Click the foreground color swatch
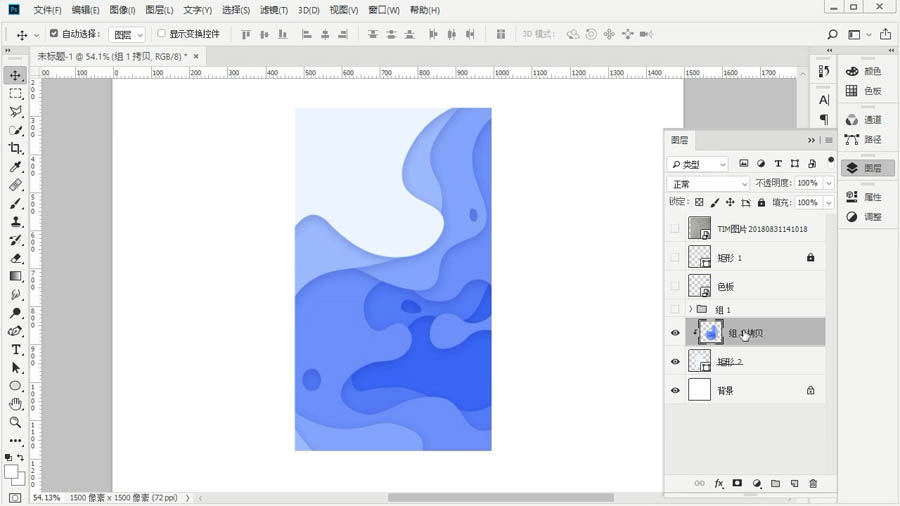This screenshot has width=900, height=506. (x=11, y=472)
